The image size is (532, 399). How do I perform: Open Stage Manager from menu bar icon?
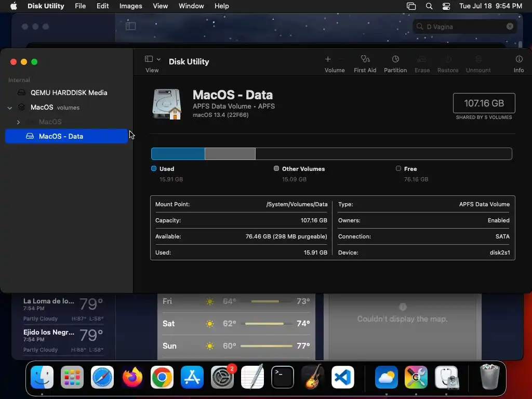[x=411, y=6]
